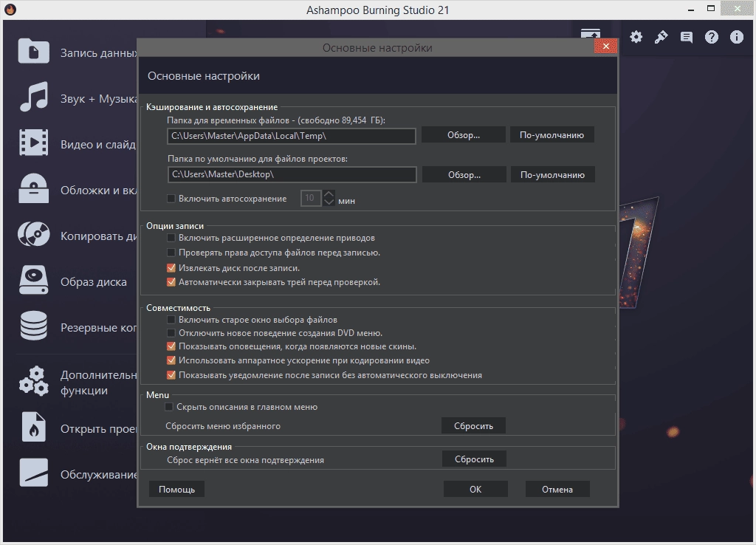Click the Отмена button
The image size is (756, 545).
[x=557, y=489]
